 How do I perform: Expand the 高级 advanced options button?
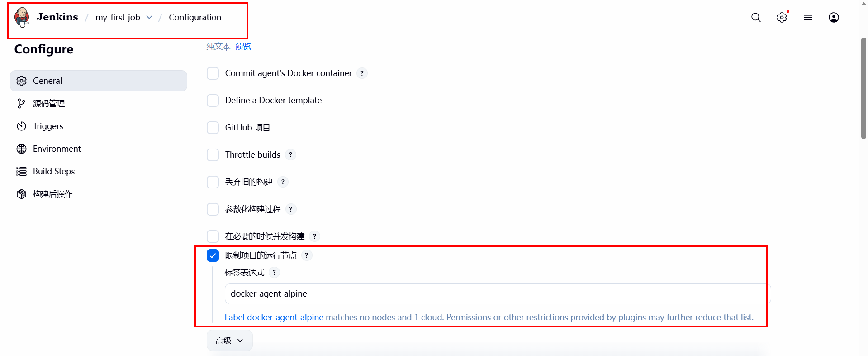tap(229, 341)
